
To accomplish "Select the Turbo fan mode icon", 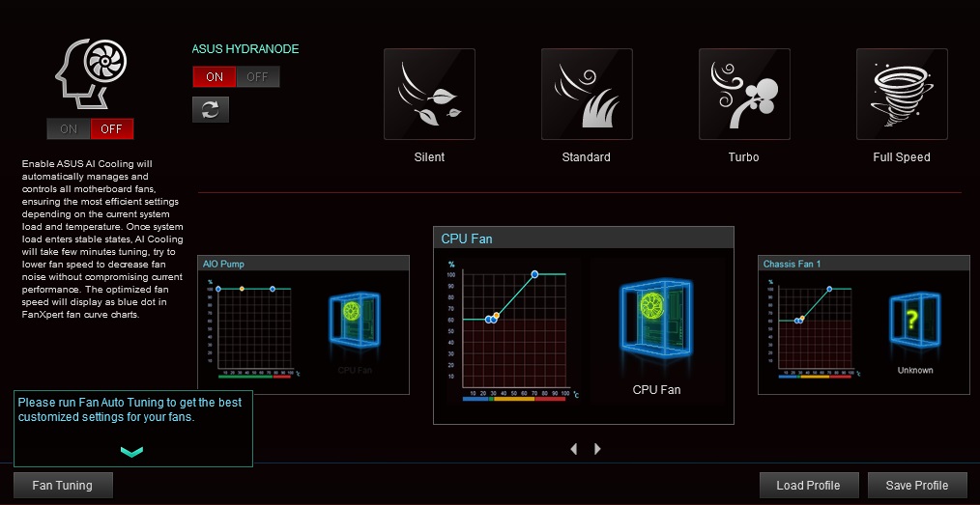I will (744, 95).
